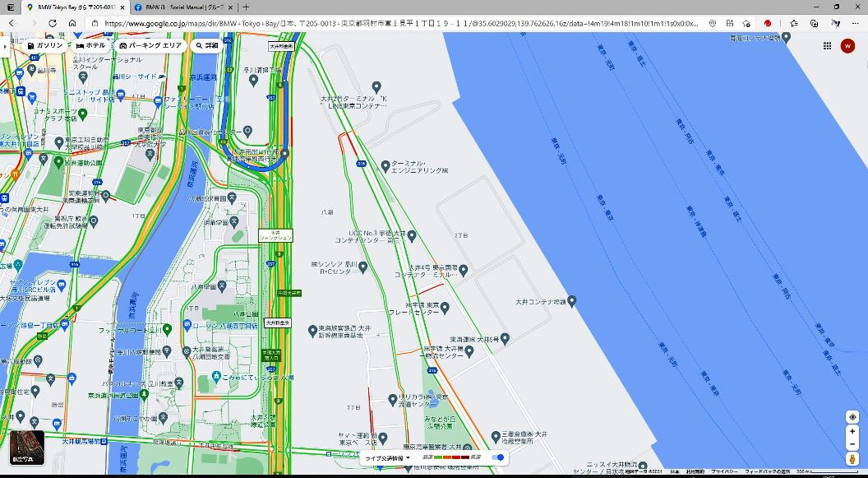Search nearby ホテル
Viewport: 868px width, 478px height.
(x=90, y=45)
